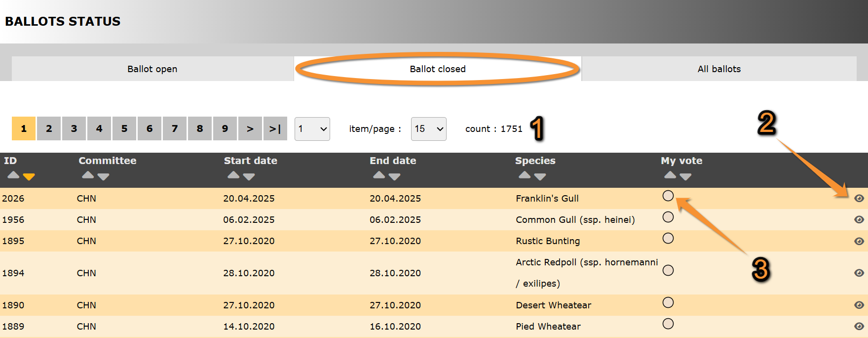Switch to the Ballot open tab
Screen dimensions: 868x338
point(152,69)
